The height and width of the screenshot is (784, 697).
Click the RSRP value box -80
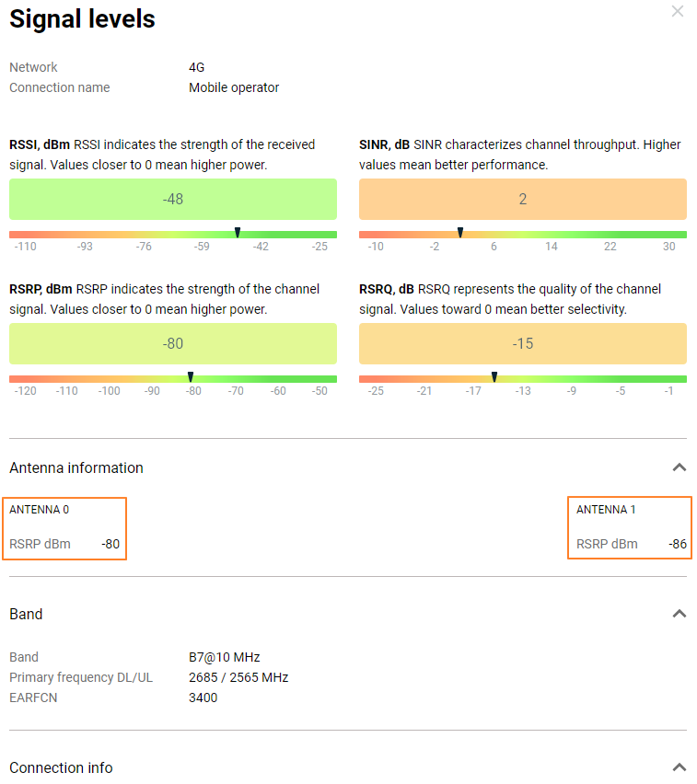pyautogui.click(x=173, y=343)
